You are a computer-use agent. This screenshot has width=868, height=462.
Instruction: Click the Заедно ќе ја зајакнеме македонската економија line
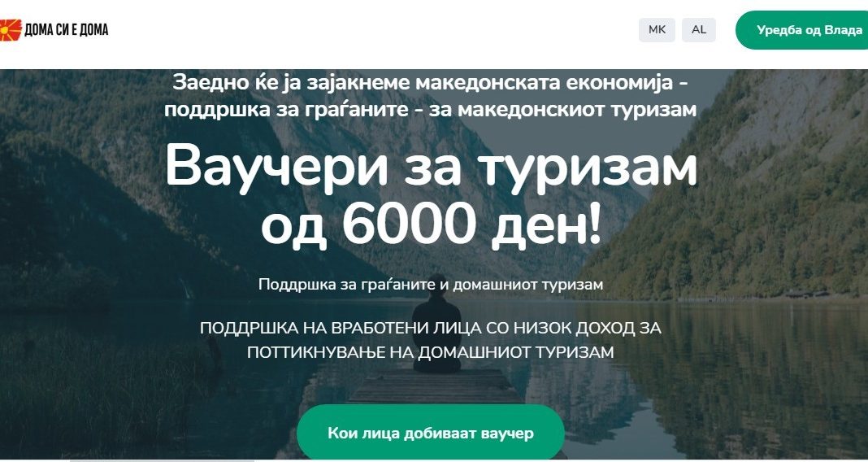coord(431,83)
